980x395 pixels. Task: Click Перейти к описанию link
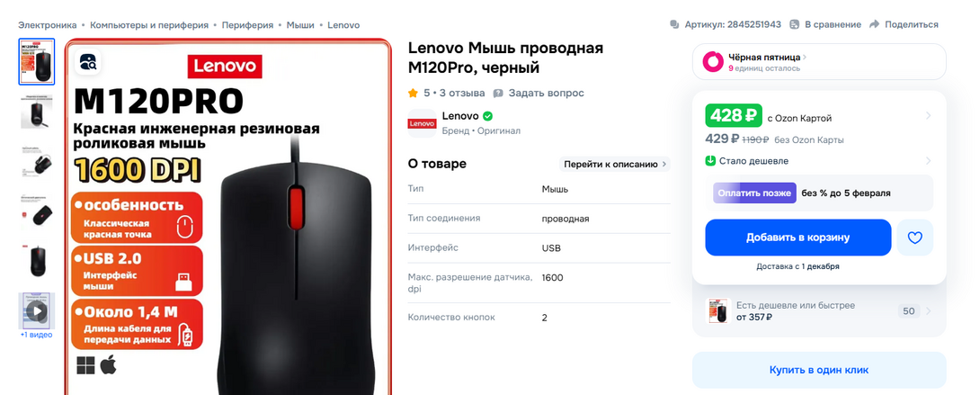[x=614, y=165]
